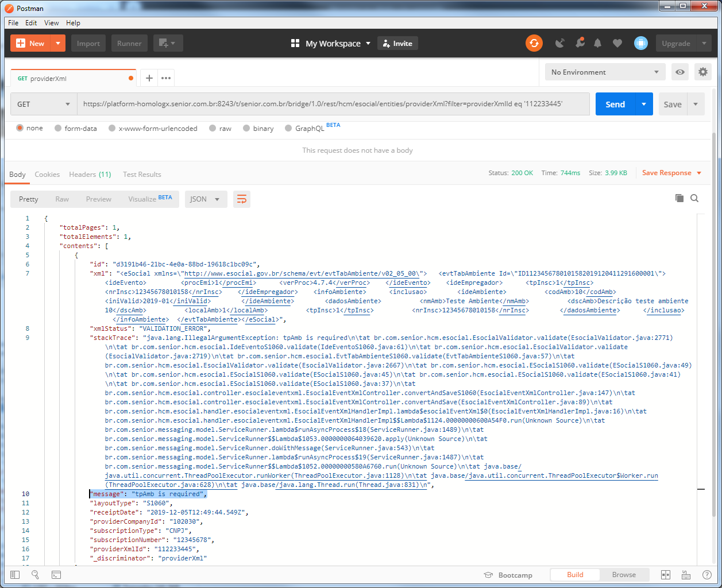
Task: Select the raw body option
Action: [221, 128]
